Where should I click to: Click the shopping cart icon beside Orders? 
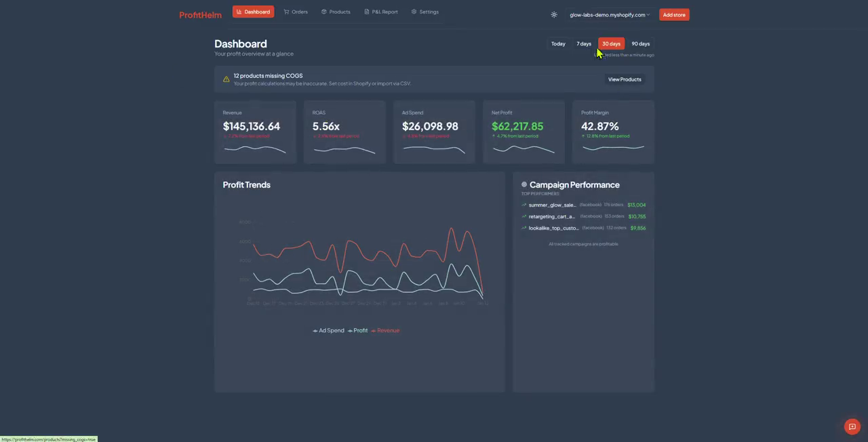[286, 12]
